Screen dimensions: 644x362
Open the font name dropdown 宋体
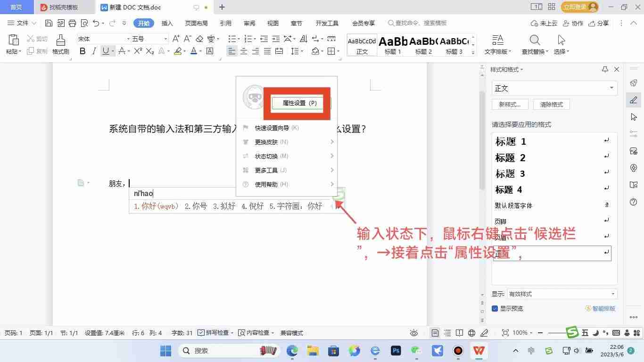pyautogui.click(x=128, y=39)
